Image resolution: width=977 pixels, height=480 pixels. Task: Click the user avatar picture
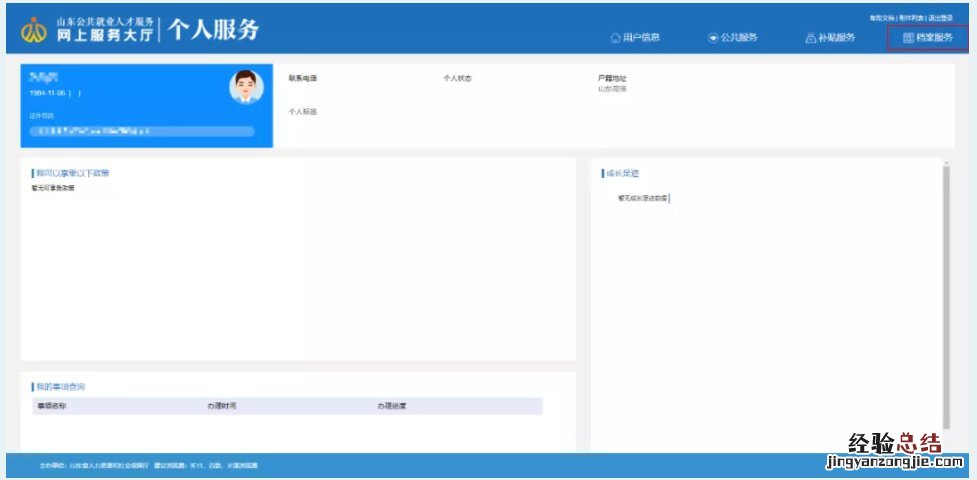(246, 87)
